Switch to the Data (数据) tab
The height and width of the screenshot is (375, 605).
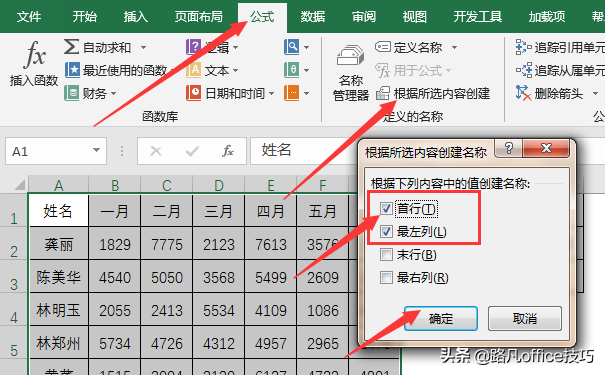(x=313, y=17)
